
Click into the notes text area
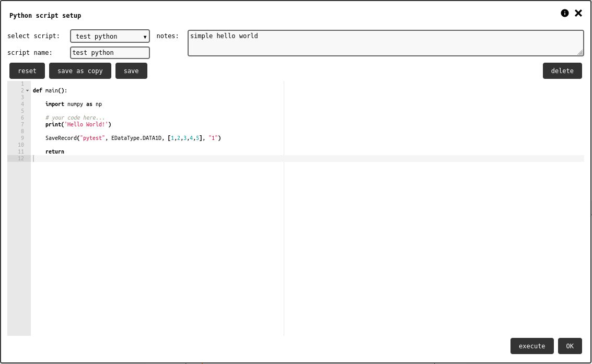(385, 43)
